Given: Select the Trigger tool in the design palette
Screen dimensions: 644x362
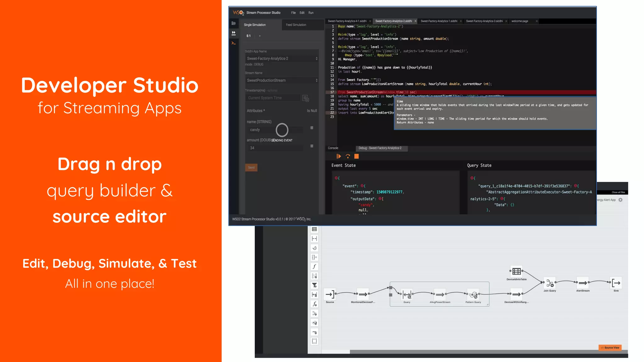Looking at the screenshot, I should click(x=314, y=248).
